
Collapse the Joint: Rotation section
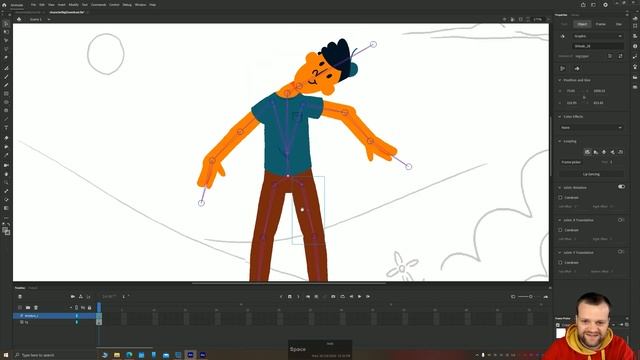[x=560, y=188]
